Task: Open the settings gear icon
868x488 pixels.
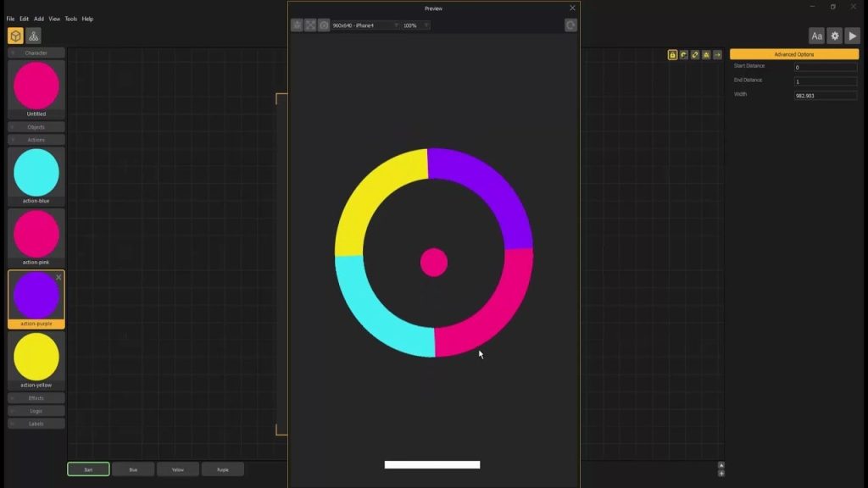Action: click(835, 36)
